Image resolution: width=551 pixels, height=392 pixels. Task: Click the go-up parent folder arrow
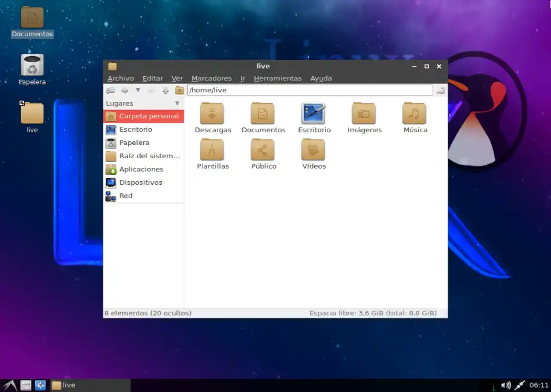(x=165, y=91)
